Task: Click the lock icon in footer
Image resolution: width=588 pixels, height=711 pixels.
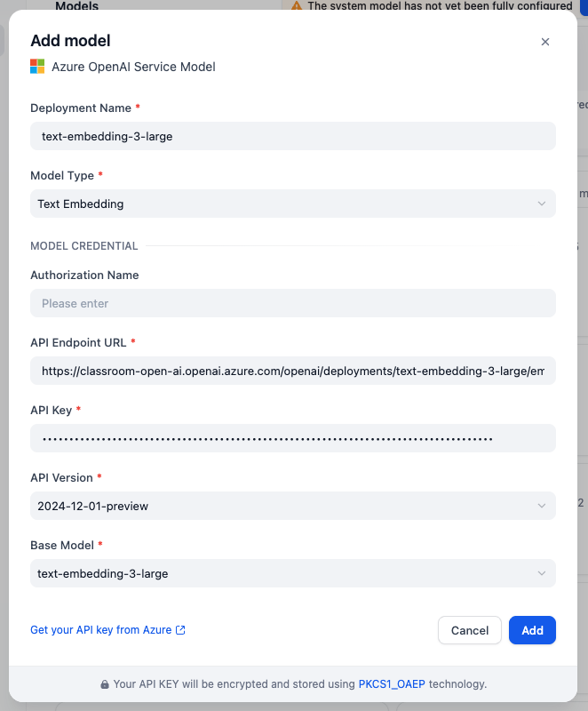Action: [105, 684]
